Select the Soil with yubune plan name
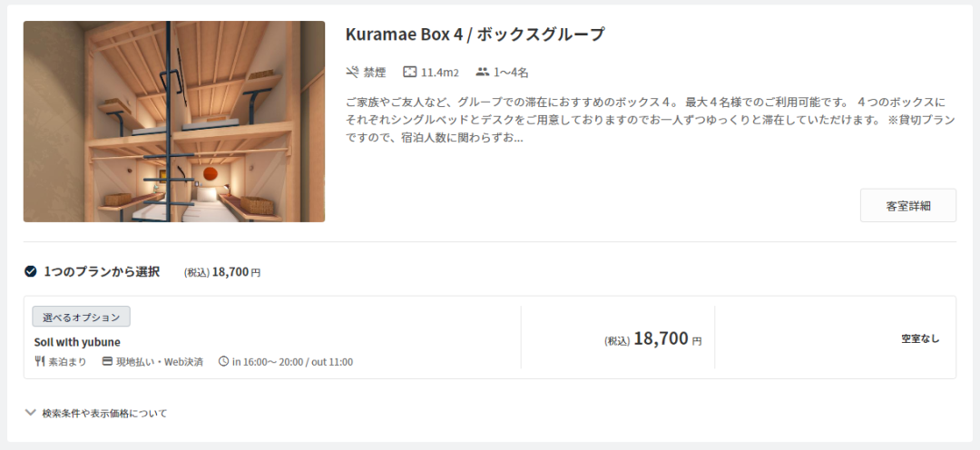Viewport: 980px width, 450px height. click(77, 342)
